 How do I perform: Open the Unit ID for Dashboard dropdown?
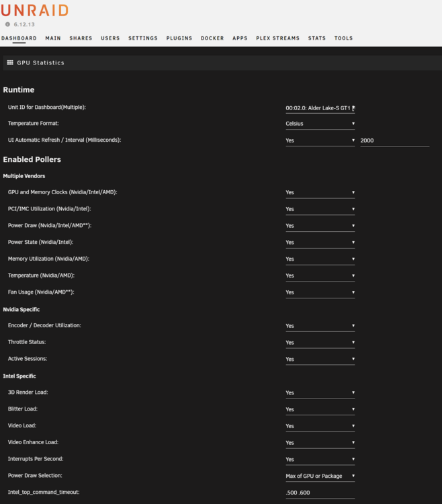coord(320,108)
